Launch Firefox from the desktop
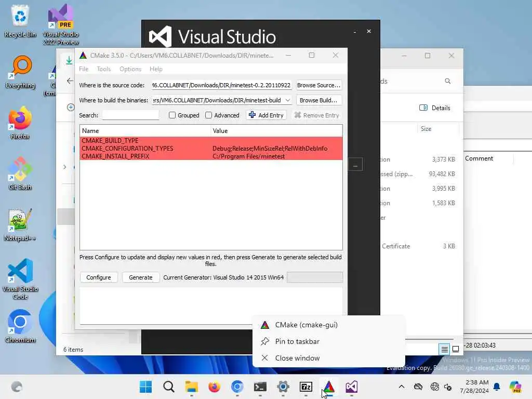 20,123
